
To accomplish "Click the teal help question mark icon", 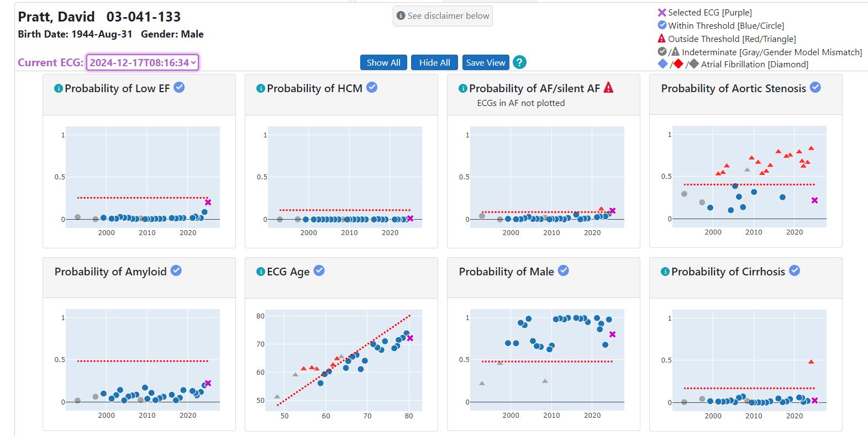I will click(519, 62).
